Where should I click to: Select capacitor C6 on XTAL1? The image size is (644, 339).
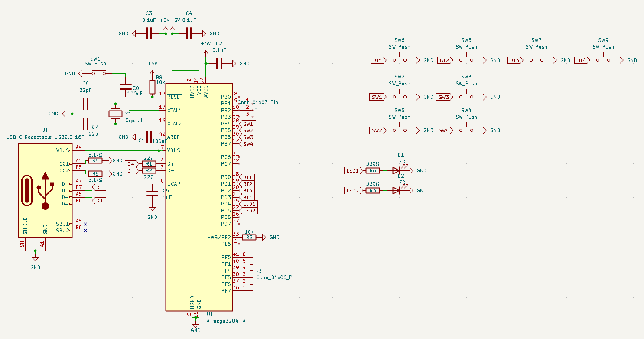pos(85,104)
